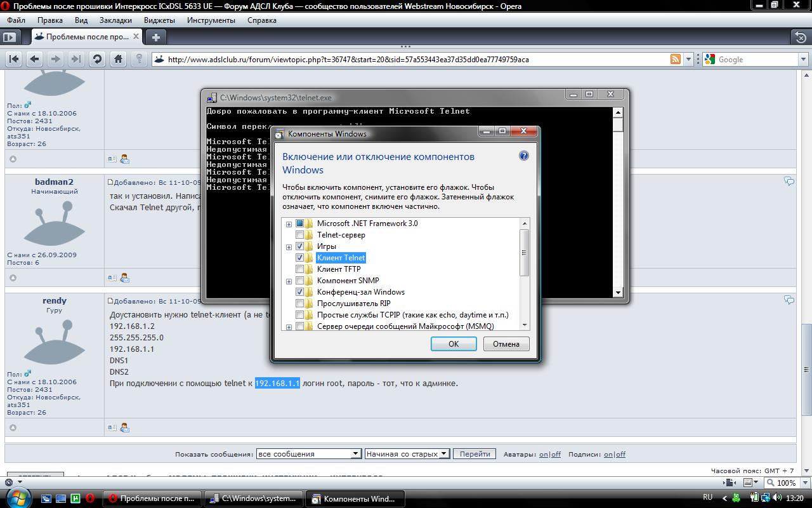This screenshot has height=508, width=812.
Task: Go to the Opera home page icon
Action: (x=118, y=59)
